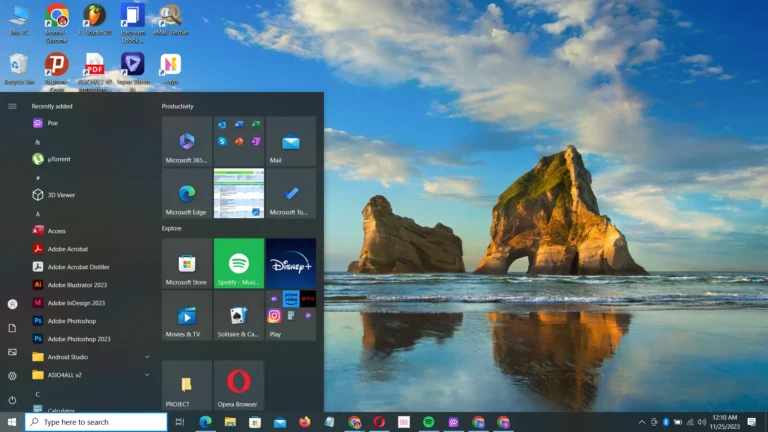Open Microsoft Store from the taskbar
Image resolution: width=768 pixels, height=432 pixels.
(x=255, y=422)
